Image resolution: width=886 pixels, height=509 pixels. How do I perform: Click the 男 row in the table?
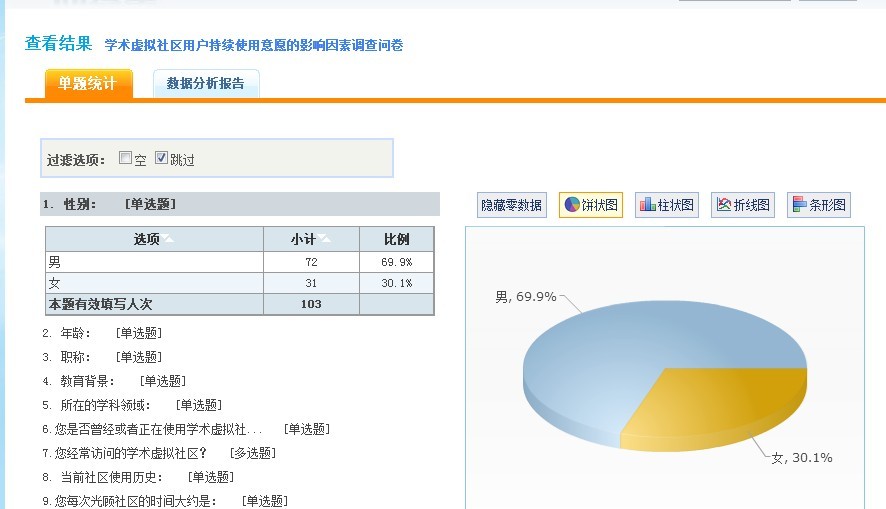[x=240, y=262]
